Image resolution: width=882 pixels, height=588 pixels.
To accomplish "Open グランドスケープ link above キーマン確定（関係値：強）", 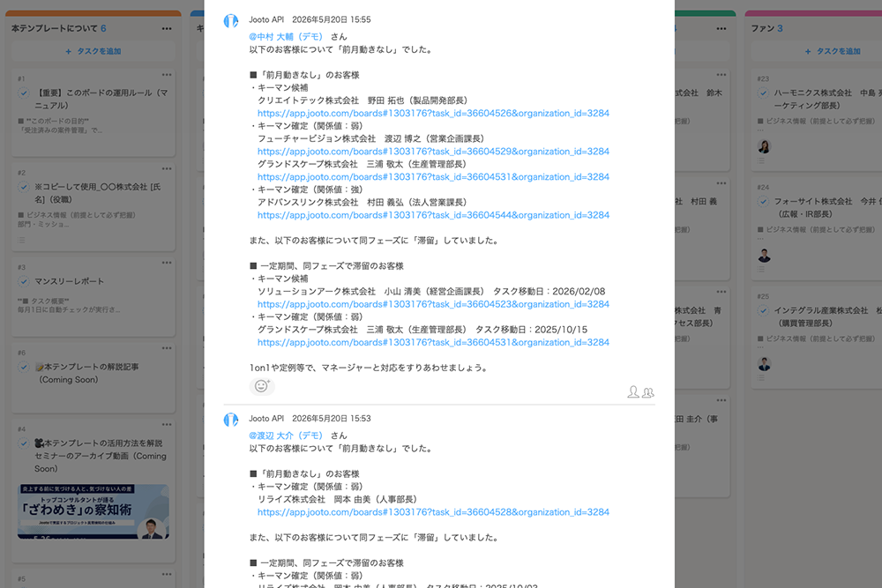I will tap(433, 176).
